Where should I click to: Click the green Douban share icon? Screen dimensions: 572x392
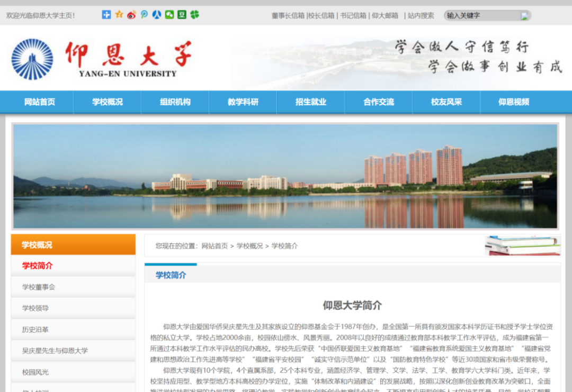[182, 15]
